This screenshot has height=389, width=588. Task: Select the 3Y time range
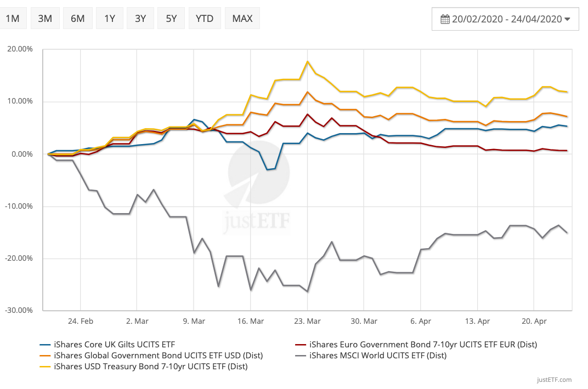coord(140,19)
